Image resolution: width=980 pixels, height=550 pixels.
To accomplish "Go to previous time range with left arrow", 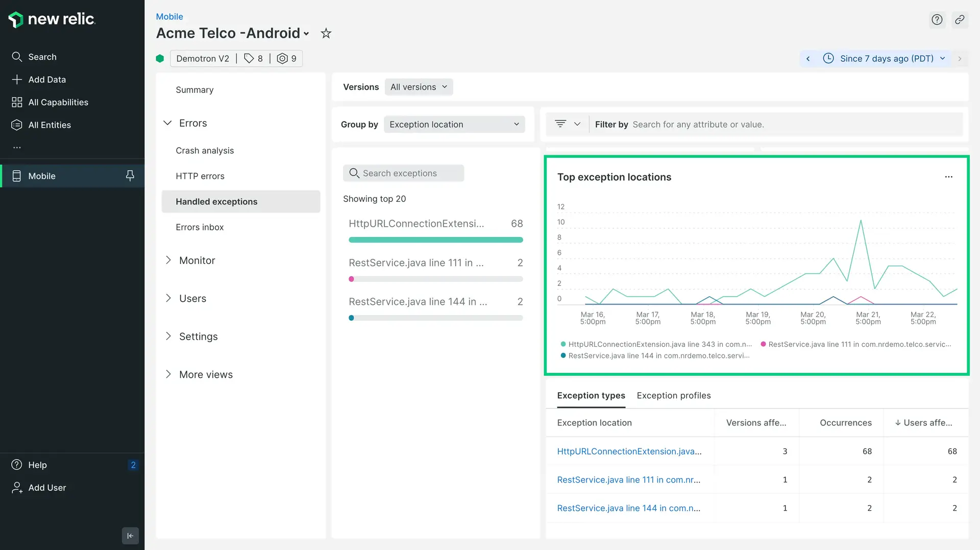I will pos(808,59).
